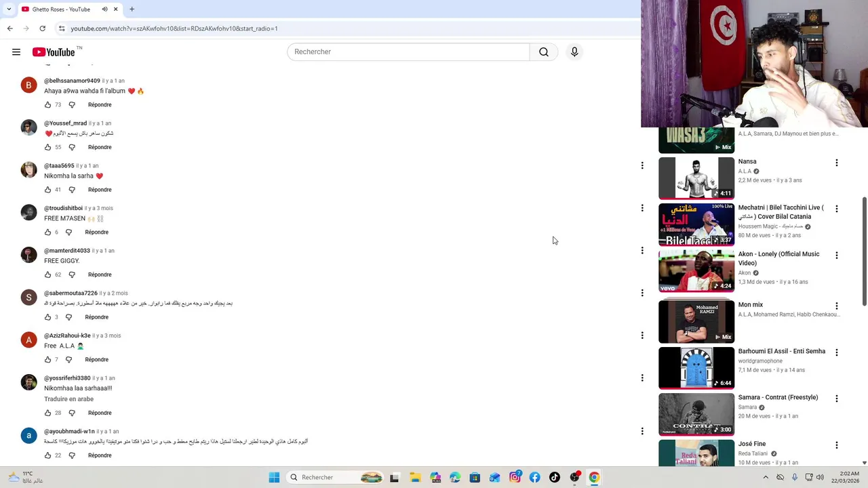This screenshot has height=488, width=868.
Task: Open Instagram from the taskbar
Action: (x=515, y=478)
